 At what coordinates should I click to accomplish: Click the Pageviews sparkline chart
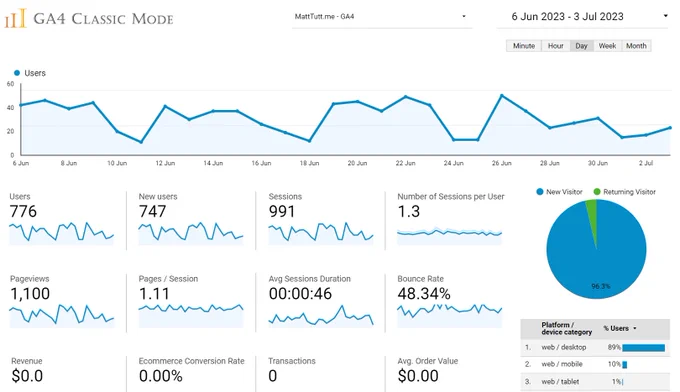[61, 315]
